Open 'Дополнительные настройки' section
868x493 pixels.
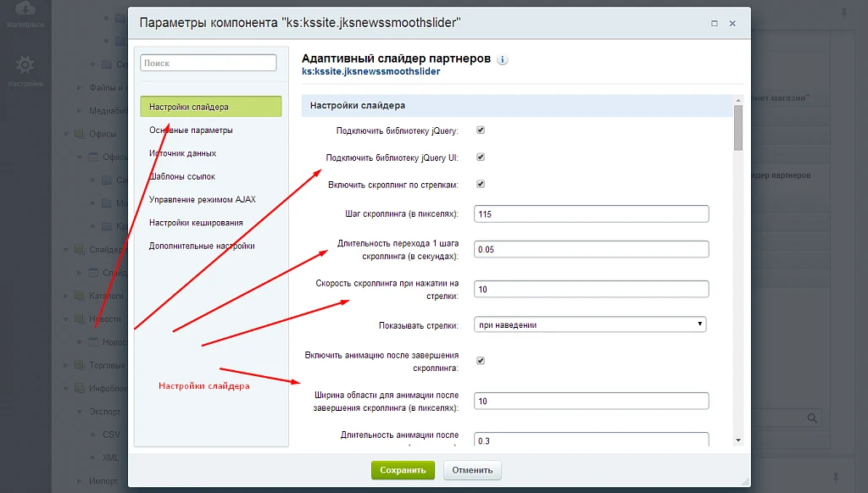[x=202, y=246]
